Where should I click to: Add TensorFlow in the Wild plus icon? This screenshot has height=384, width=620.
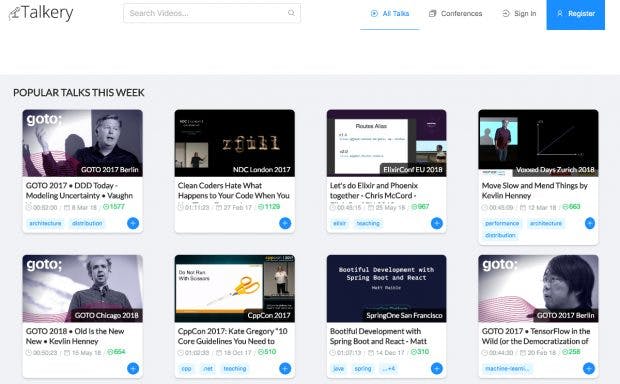[589, 369]
